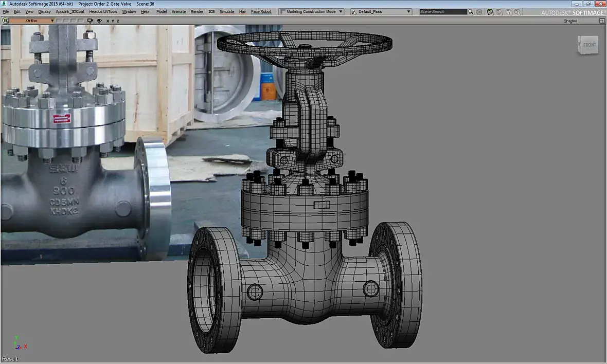
Task: Open the View menu
Action: pos(29,12)
